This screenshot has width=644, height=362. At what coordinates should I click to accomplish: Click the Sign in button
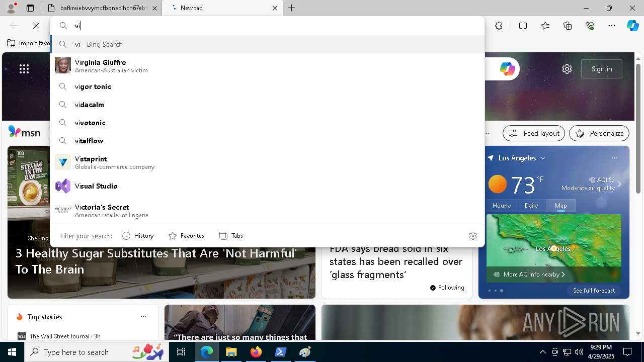pos(601,69)
